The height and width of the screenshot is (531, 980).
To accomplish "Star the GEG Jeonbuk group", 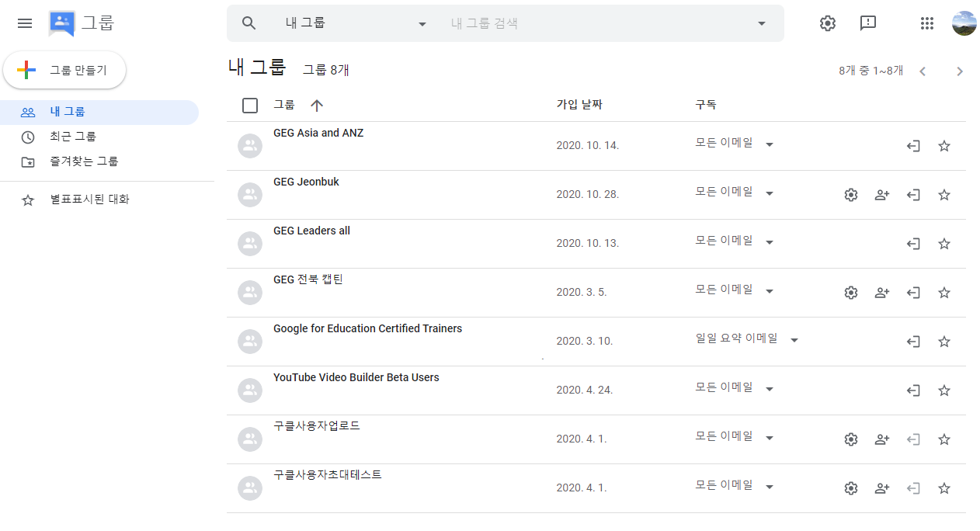I will [944, 195].
